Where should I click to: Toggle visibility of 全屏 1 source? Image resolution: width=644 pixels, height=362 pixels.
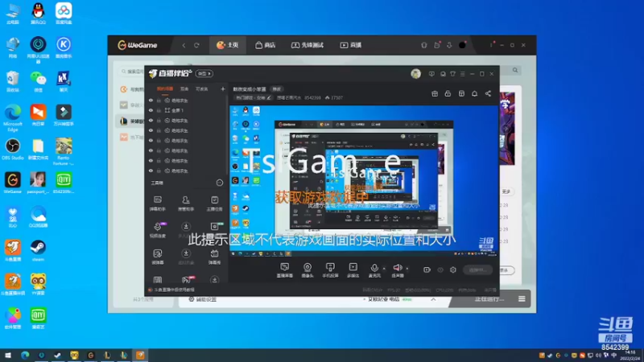[151, 110]
